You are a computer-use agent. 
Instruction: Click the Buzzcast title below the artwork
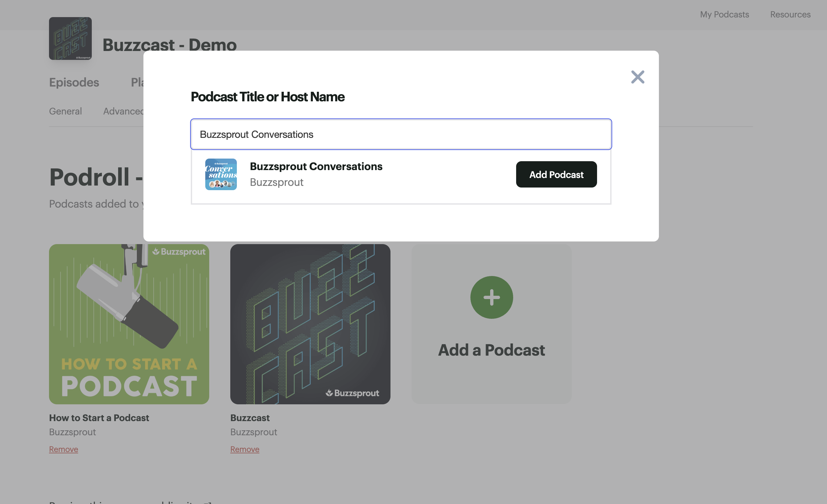click(x=250, y=418)
